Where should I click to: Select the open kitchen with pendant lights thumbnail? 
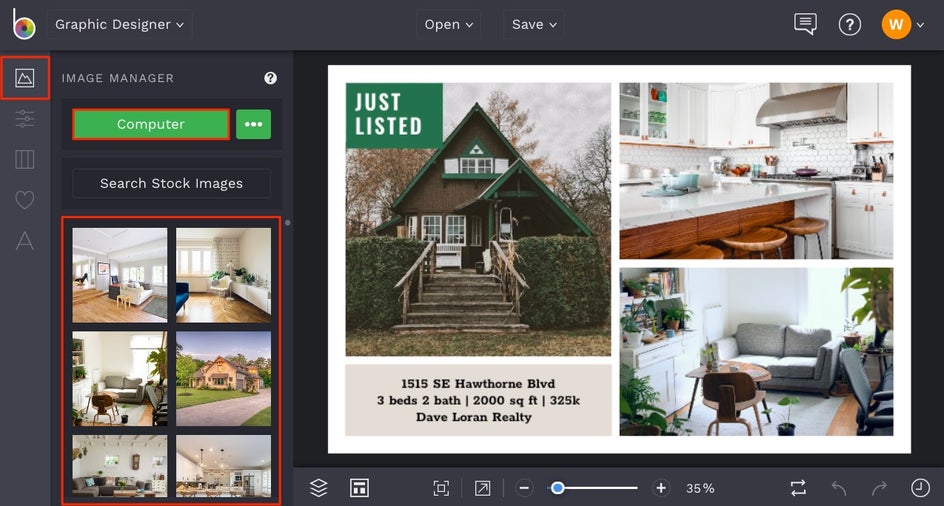(223, 466)
